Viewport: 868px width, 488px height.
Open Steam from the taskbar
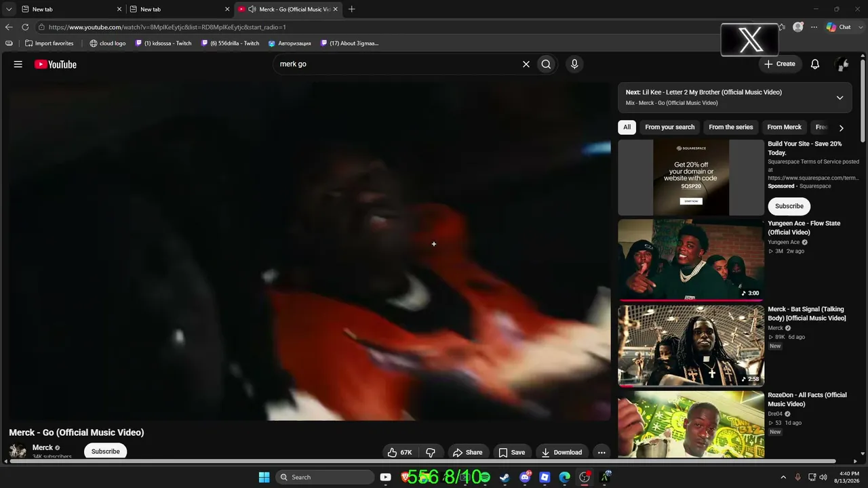[505, 477]
